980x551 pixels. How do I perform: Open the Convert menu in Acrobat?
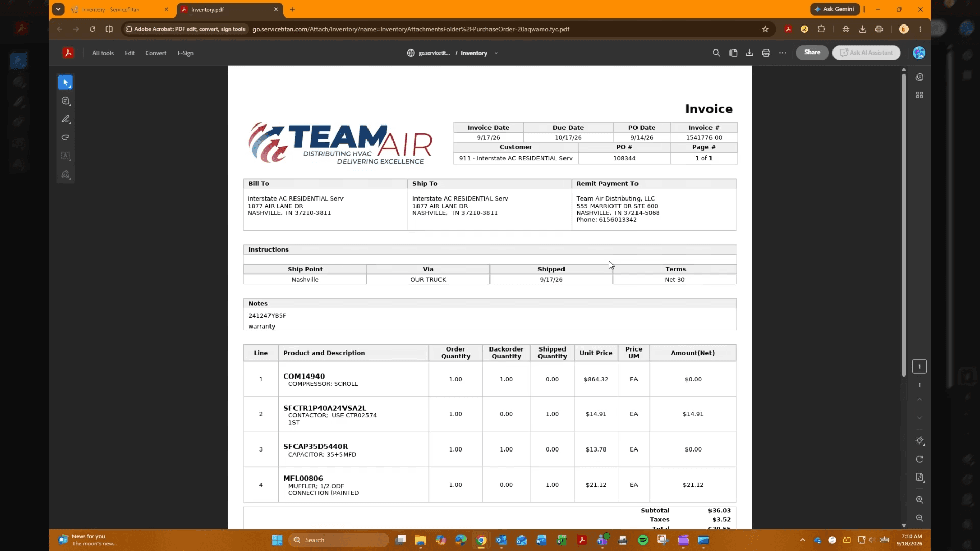(x=156, y=53)
